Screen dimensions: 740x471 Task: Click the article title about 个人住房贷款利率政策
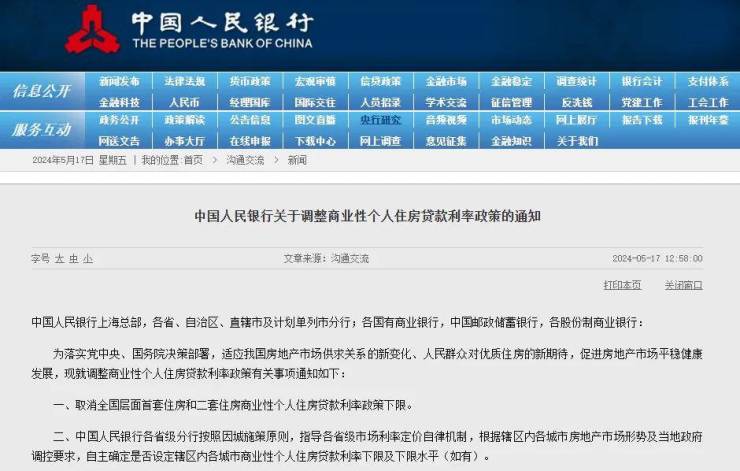[368, 216]
